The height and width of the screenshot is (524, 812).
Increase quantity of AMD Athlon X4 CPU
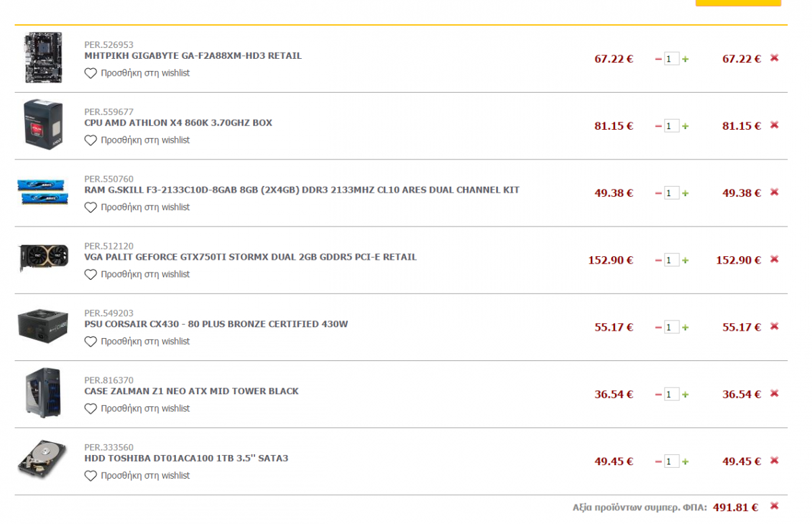[x=685, y=126]
